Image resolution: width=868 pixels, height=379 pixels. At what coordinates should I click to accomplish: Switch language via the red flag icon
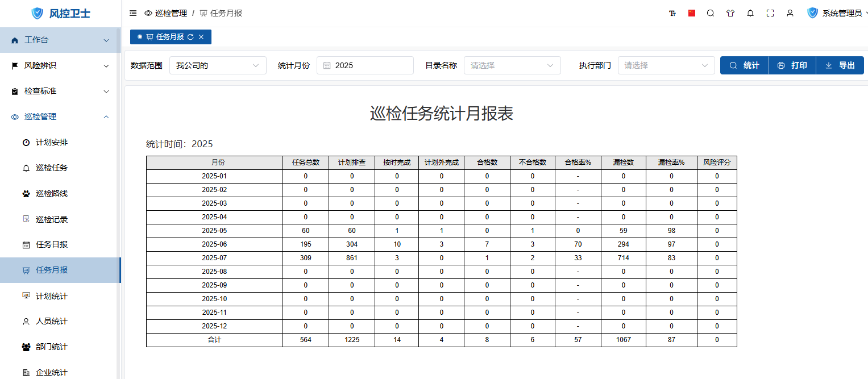click(692, 13)
